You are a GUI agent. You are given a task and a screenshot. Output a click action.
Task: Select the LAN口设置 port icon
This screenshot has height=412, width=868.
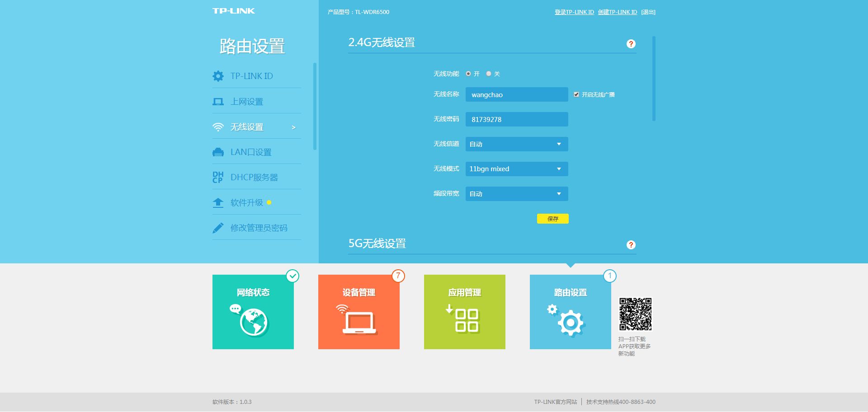(x=218, y=152)
